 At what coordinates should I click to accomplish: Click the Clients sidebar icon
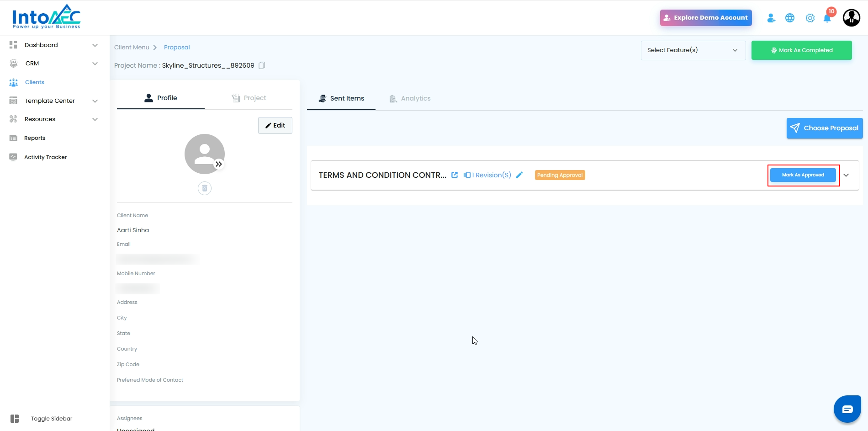pos(13,82)
